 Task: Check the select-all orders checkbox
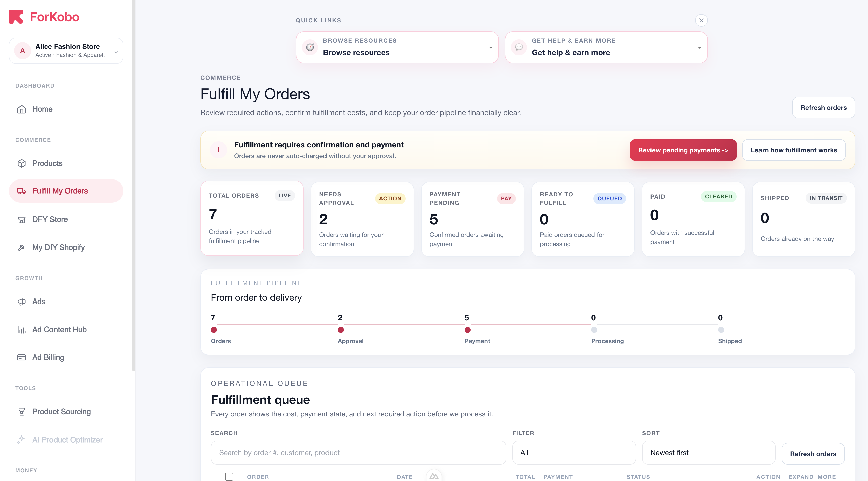[x=229, y=476]
